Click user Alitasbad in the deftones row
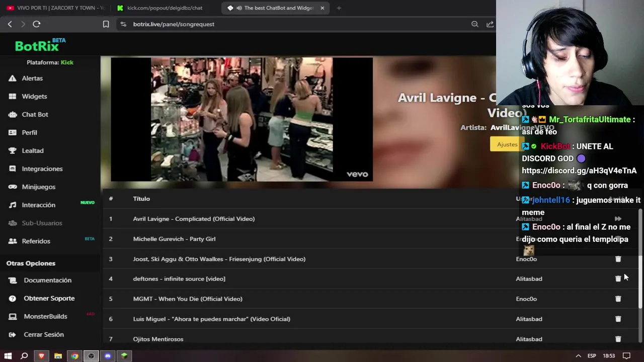The image size is (644, 362). tap(529, 279)
